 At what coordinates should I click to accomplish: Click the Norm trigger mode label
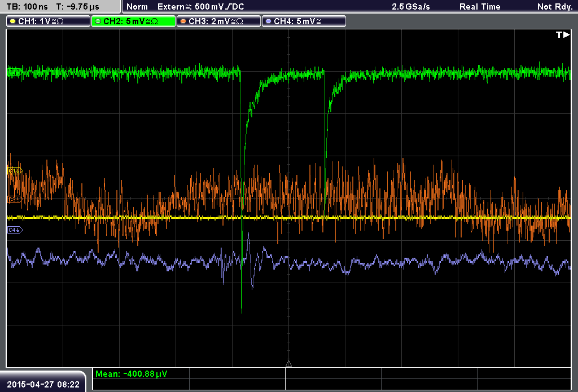(x=137, y=7)
